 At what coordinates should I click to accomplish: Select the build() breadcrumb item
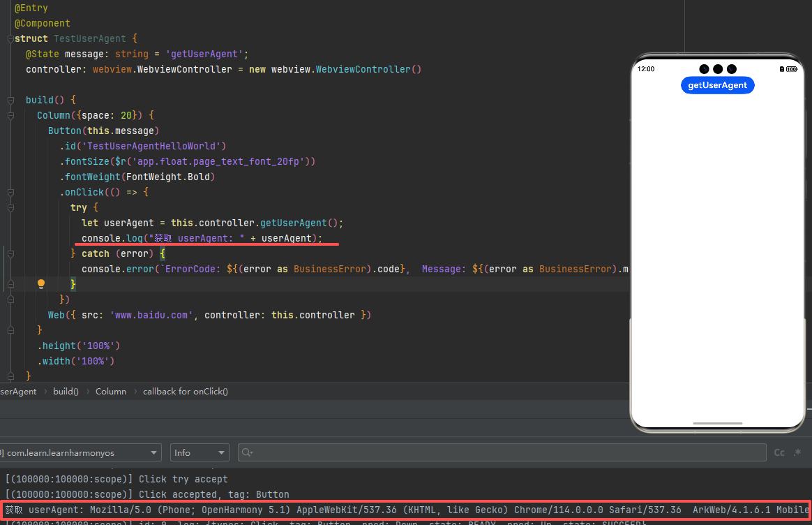coord(66,391)
